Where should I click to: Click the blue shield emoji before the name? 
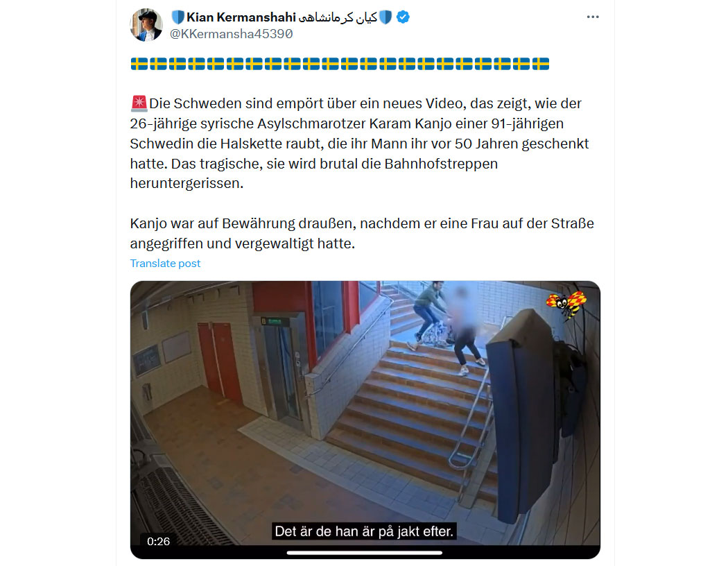(177, 17)
